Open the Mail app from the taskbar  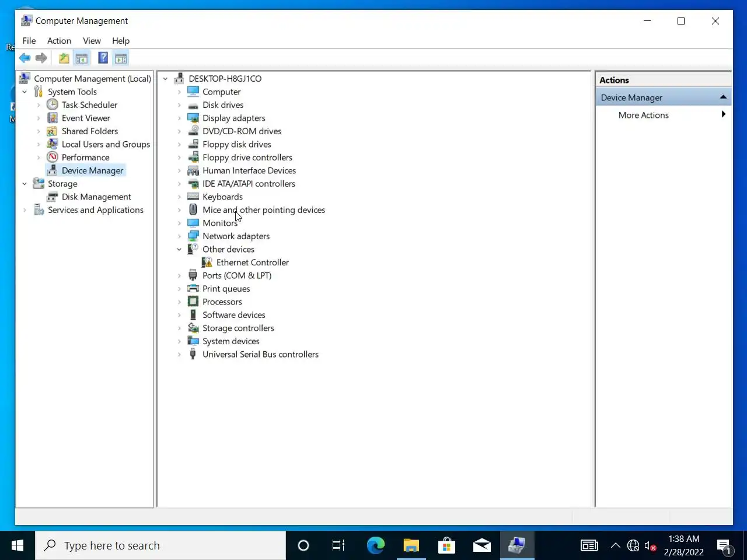(x=481, y=545)
